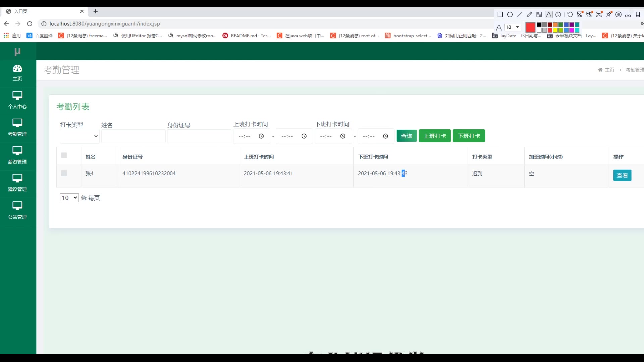This screenshot has height=362, width=644.
Task: Click the 加班时间(小时) column header
Action: 546,157
